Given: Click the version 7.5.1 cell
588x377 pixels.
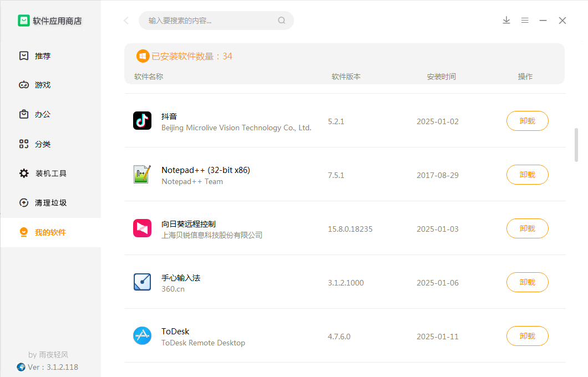Looking at the screenshot, I should coord(336,175).
